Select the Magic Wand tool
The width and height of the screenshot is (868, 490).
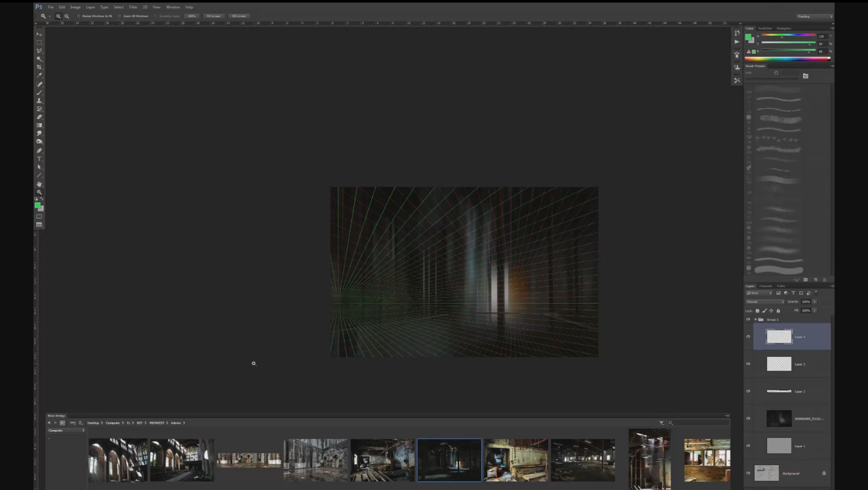[39, 59]
